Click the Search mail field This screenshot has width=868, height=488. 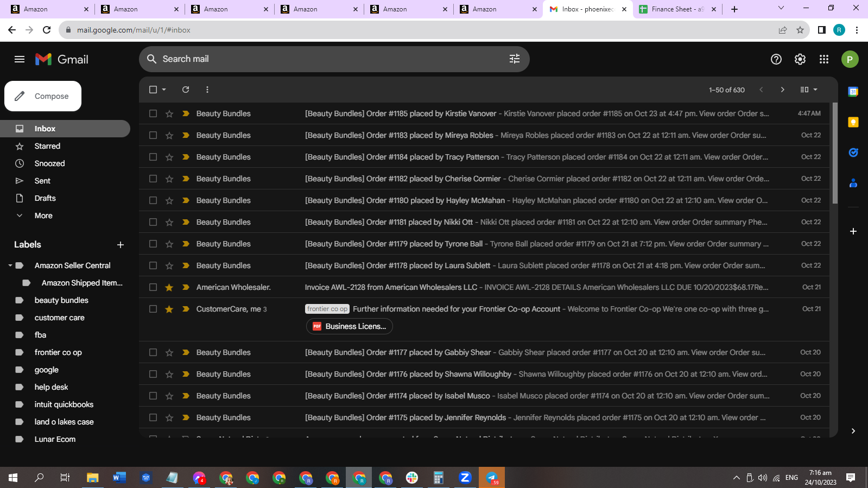click(334, 59)
